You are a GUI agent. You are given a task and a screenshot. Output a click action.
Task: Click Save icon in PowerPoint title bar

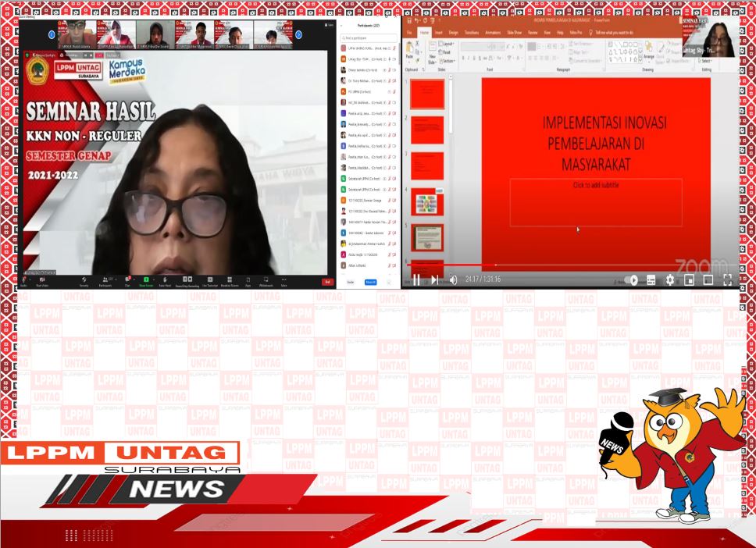[x=409, y=21]
